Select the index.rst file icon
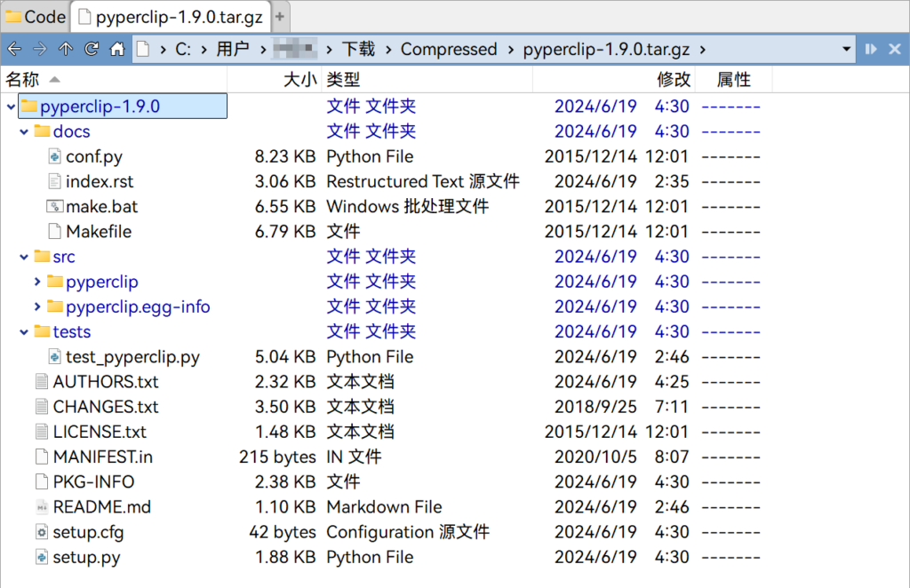Image resolution: width=910 pixels, height=588 pixels. (54, 181)
